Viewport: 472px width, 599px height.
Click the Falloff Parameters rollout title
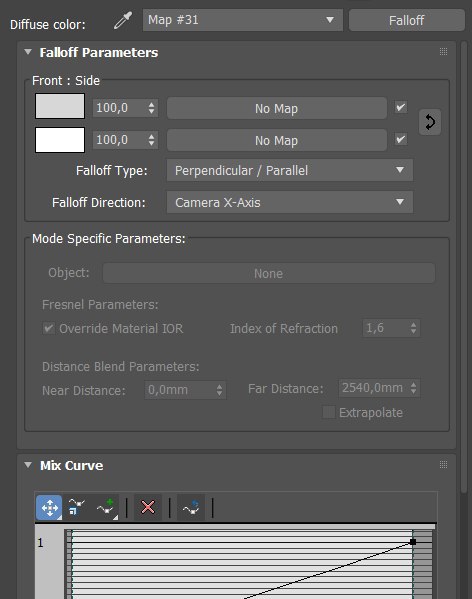pyautogui.click(x=99, y=52)
